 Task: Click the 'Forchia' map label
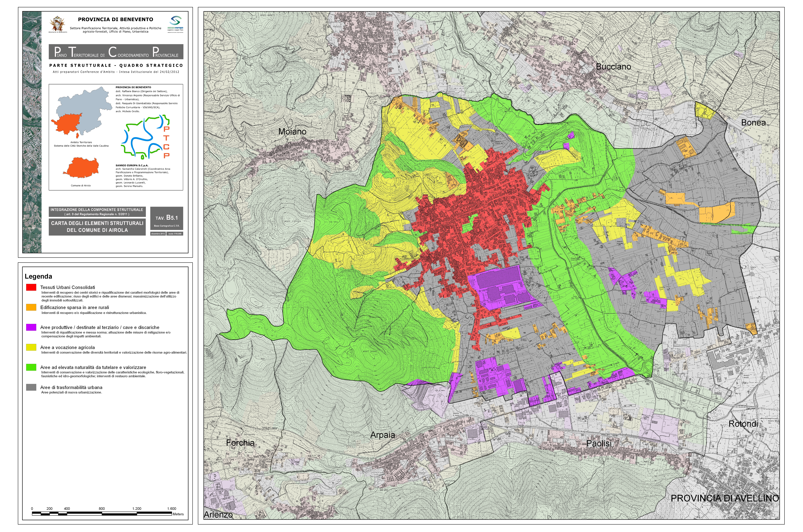point(240,443)
